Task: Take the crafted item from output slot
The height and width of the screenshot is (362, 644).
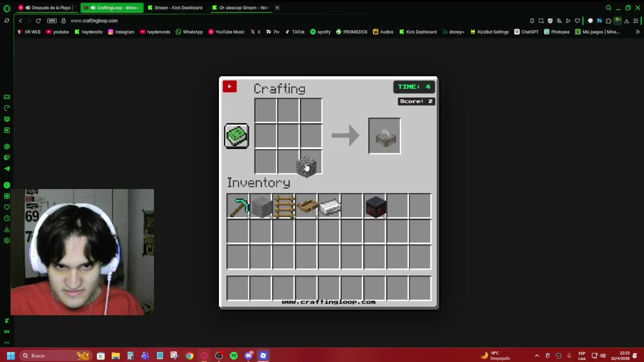Action: pyautogui.click(x=384, y=136)
